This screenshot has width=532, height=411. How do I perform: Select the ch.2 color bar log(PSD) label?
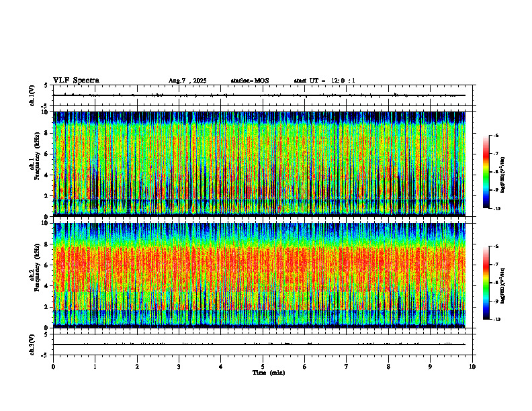503,285
